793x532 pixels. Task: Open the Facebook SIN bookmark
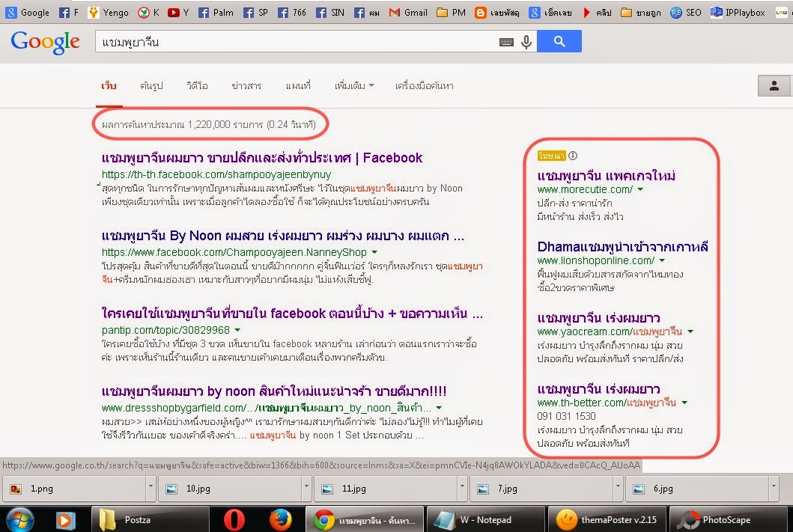tap(329, 13)
